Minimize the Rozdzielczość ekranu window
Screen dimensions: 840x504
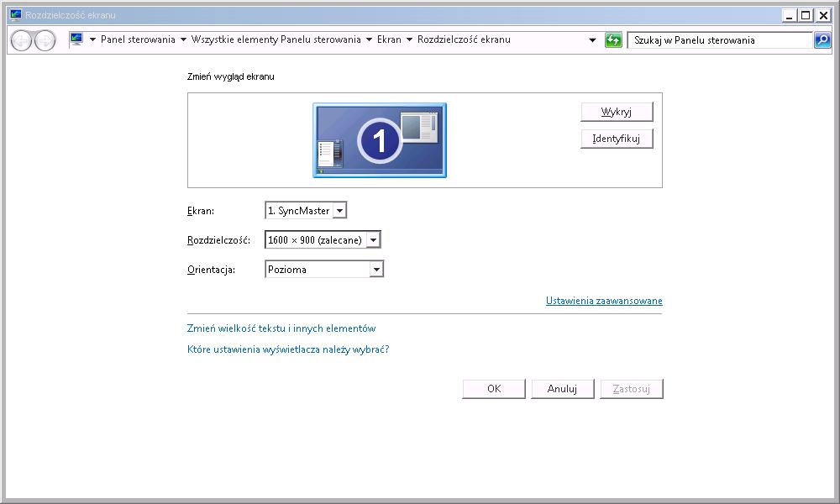[x=789, y=15]
